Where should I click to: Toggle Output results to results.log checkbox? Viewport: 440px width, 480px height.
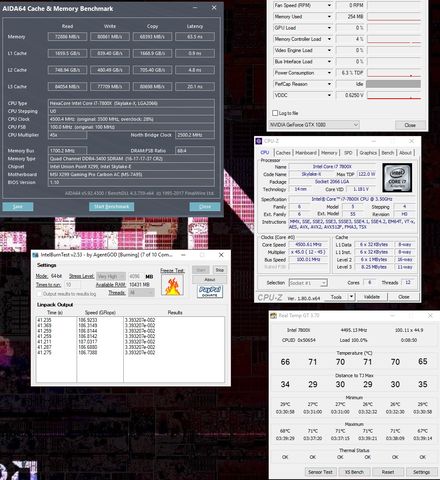click(39, 294)
